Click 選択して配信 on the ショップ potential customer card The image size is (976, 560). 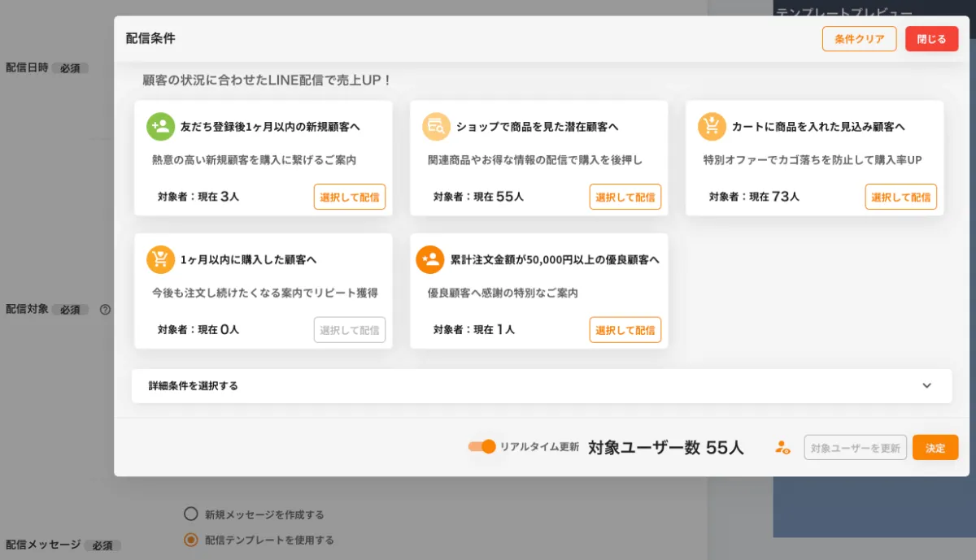(x=625, y=197)
